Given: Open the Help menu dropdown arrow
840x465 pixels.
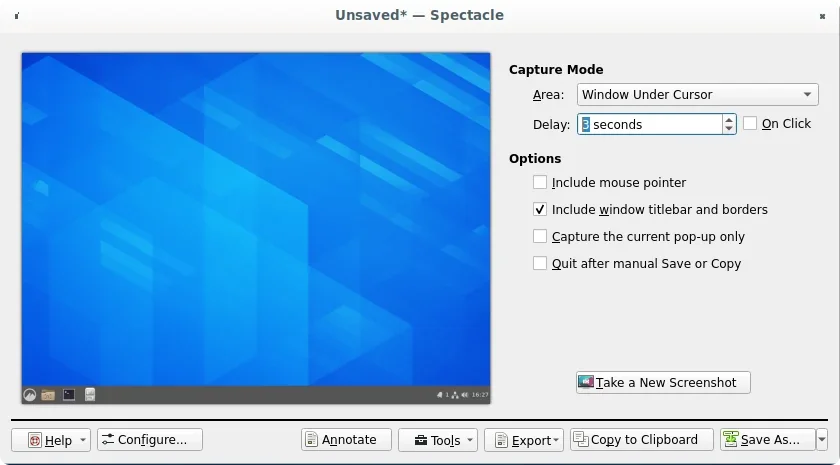Looking at the screenshot, I should coord(82,440).
